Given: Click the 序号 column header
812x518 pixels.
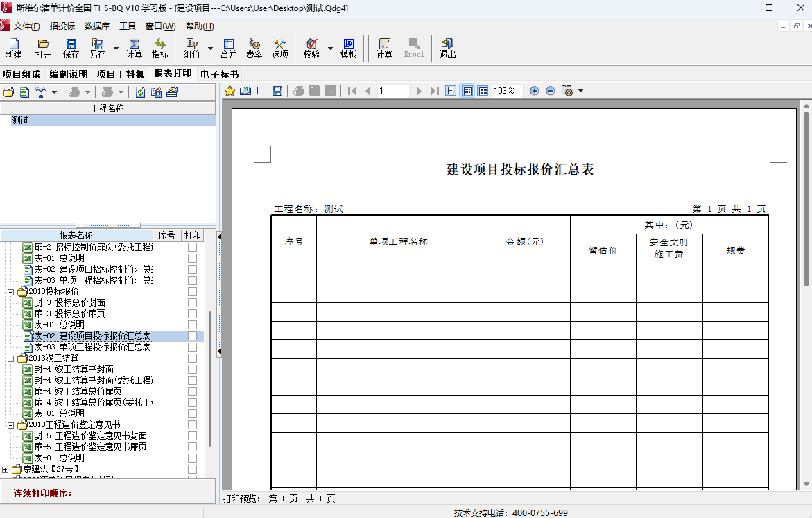Looking at the screenshot, I should (166, 235).
